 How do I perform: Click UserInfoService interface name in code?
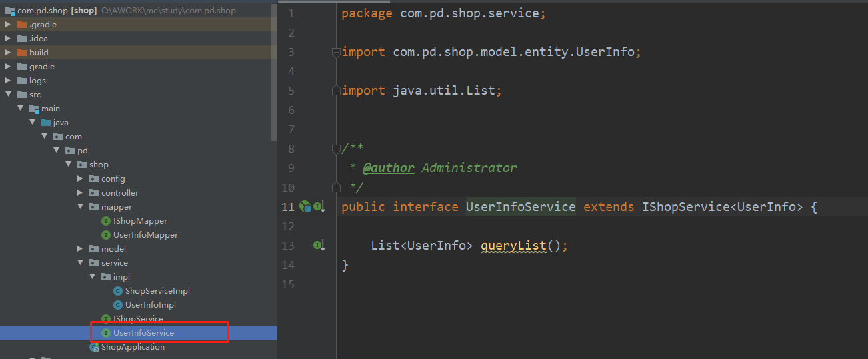click(x=521, y=207)
